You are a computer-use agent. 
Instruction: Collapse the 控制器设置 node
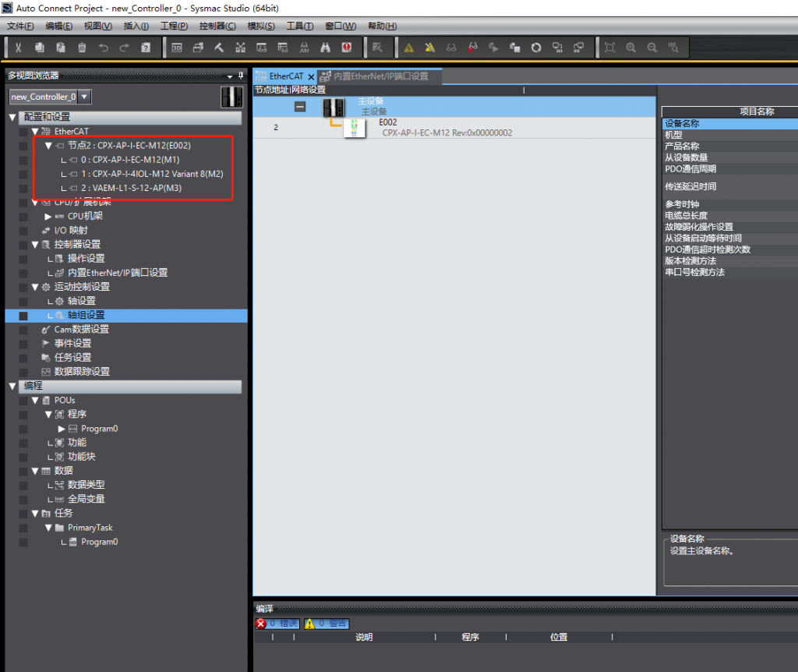(x=35, y=244)
